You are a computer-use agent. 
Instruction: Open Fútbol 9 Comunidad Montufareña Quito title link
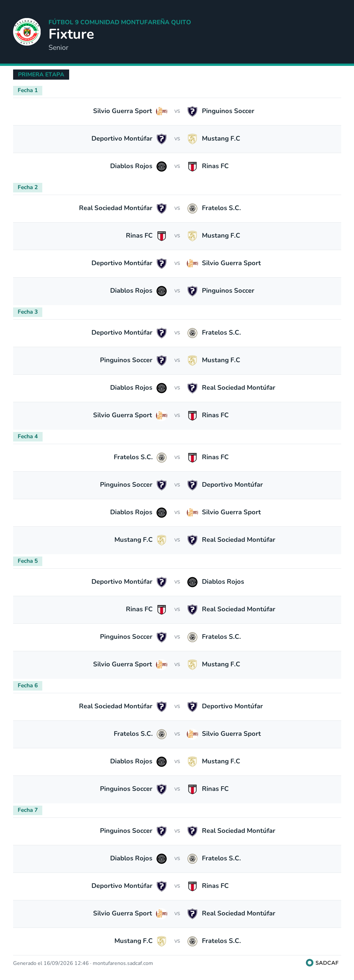click(x=120, y=22)
